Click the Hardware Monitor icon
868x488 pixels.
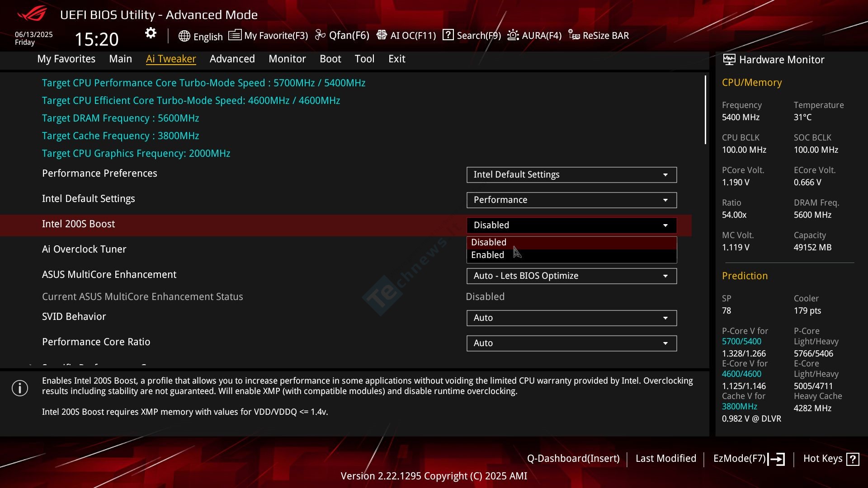729,59
